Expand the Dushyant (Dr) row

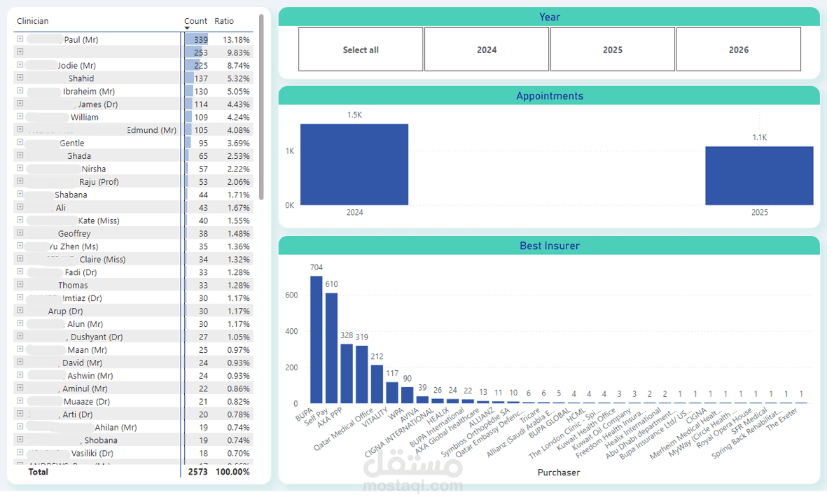[x=20, y=336]
